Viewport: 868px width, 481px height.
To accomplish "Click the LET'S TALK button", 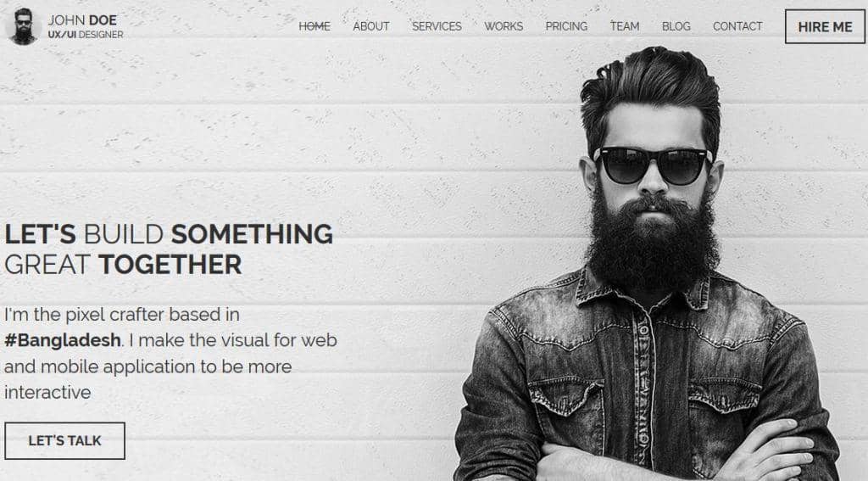I will pos(64,440).
